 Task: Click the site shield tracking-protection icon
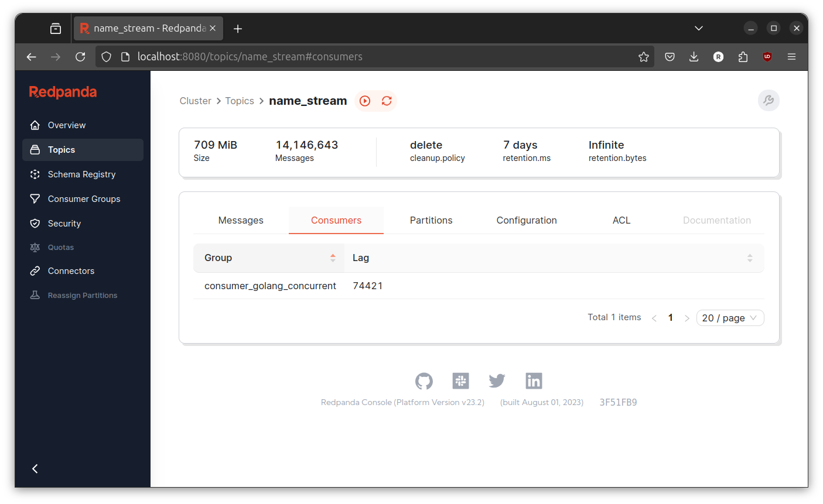[x=106, y=57]
